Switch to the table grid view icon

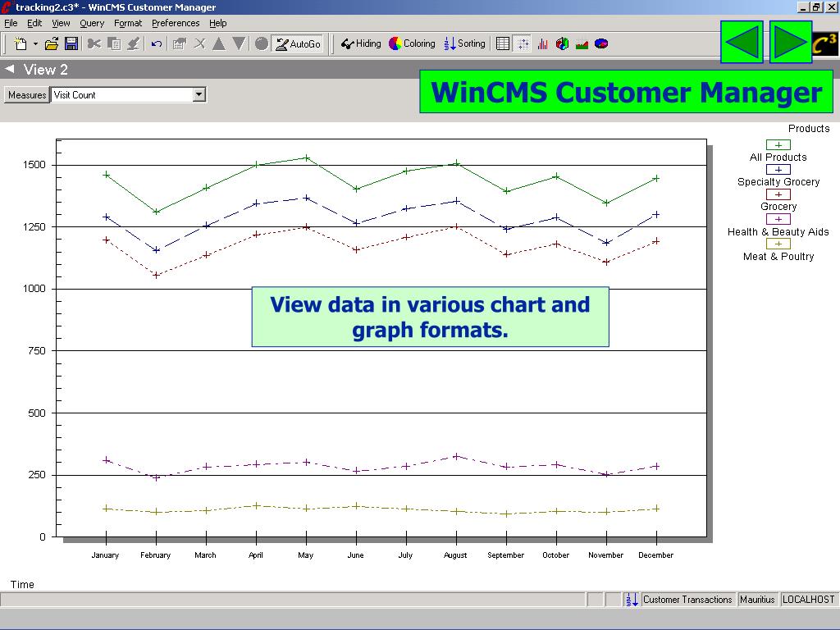click(503, 44)
